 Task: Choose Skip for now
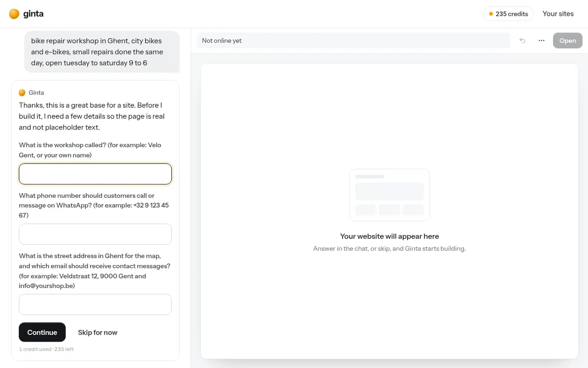pos(98,332)
